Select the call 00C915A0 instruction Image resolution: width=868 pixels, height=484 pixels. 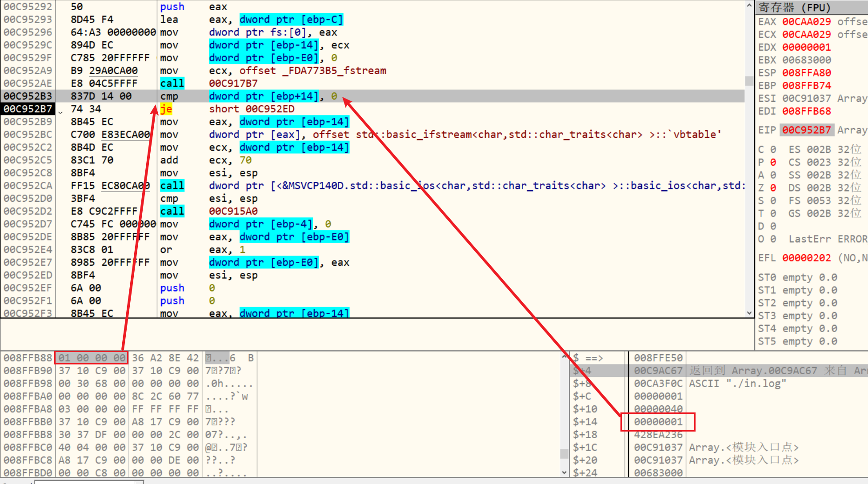(372, 212)
